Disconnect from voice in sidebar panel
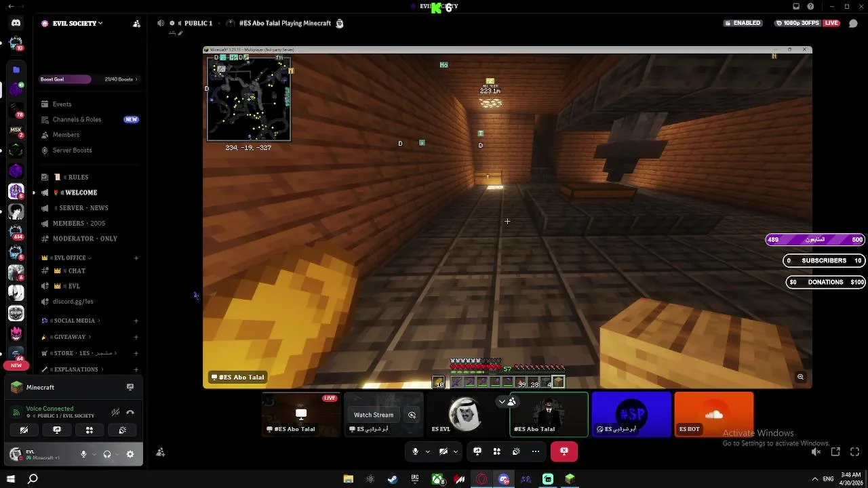The image size is (868, 488). tap(130, 412)
